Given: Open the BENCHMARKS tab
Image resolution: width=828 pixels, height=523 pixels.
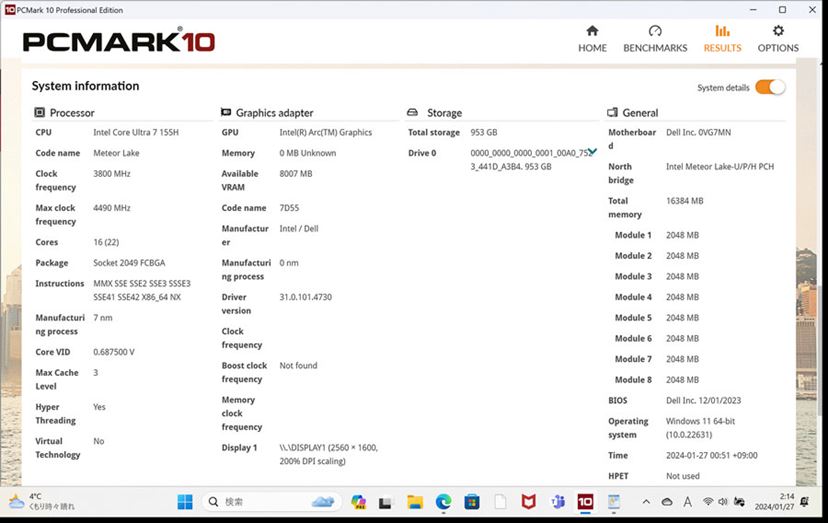Looking at the screenshot, I should point(655,39).
